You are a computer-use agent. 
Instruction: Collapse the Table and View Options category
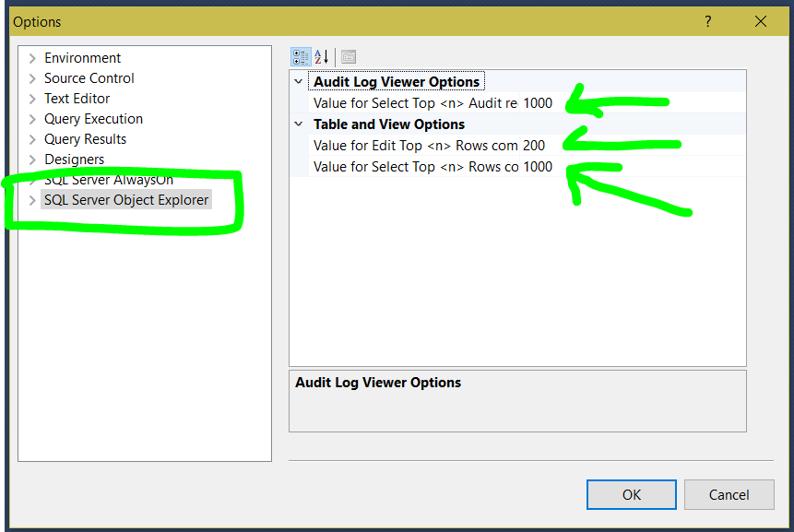tap(297, 124)
